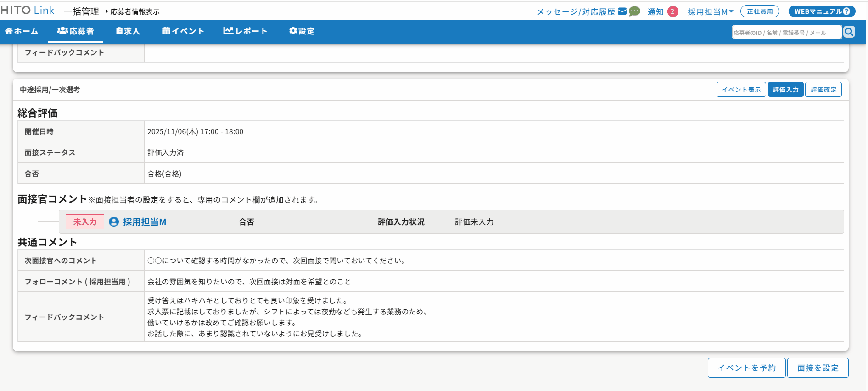This screenshot has width=868, height=391.
Task: Click the magnifier search button
Action: coord(849,32)
